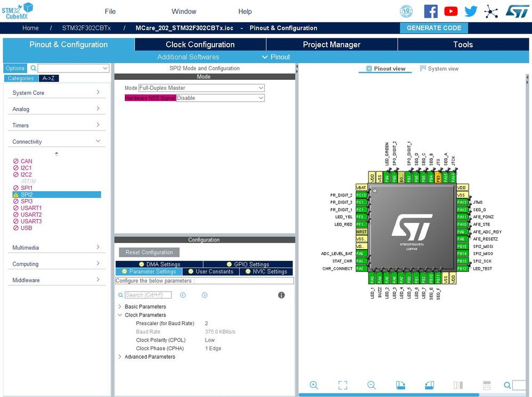Click the vertical flip layout icon

tap(458, 385)
